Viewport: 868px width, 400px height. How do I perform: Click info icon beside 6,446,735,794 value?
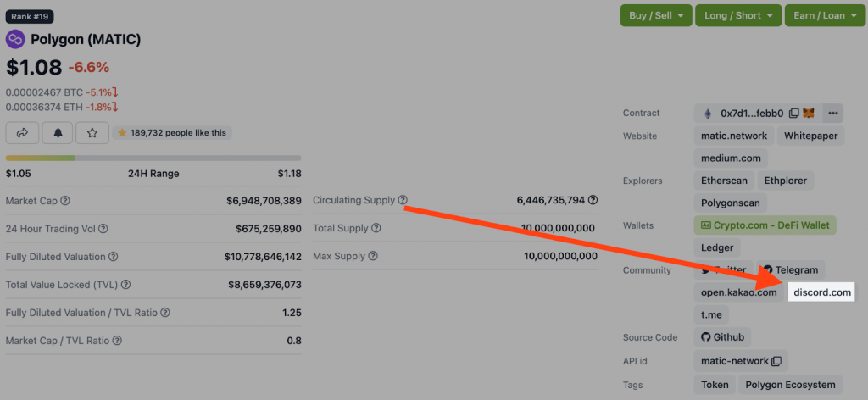(x=593, y=201)
